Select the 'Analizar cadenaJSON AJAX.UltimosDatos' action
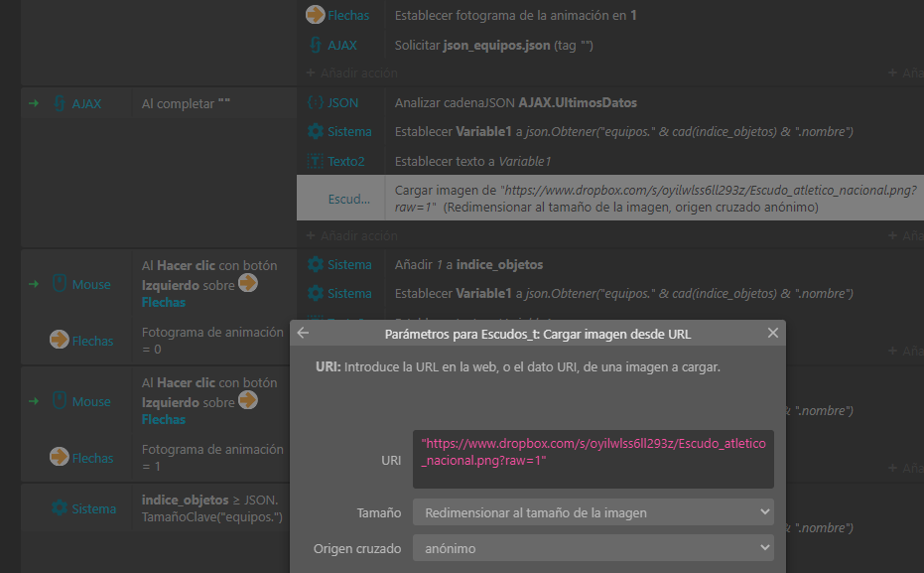The image size is (924, 573). 516,102
